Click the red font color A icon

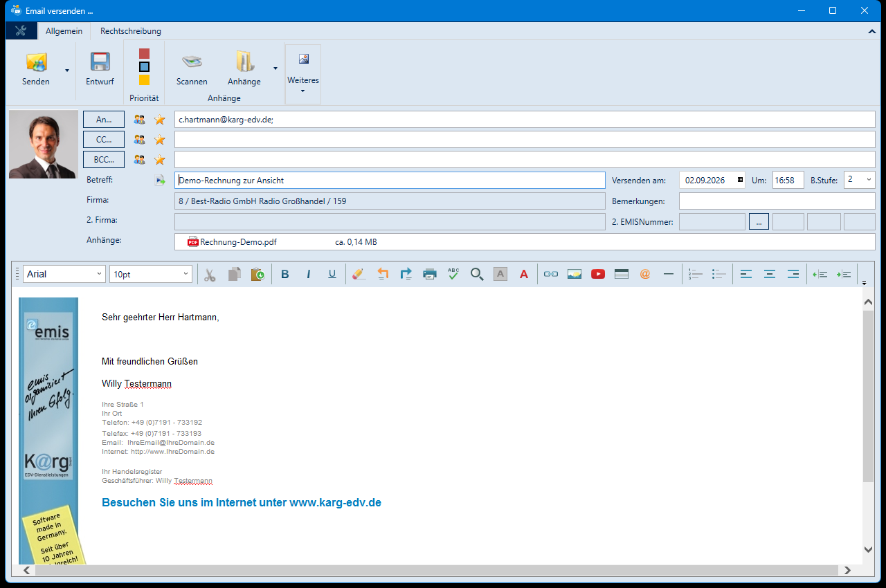coord(524,274)
